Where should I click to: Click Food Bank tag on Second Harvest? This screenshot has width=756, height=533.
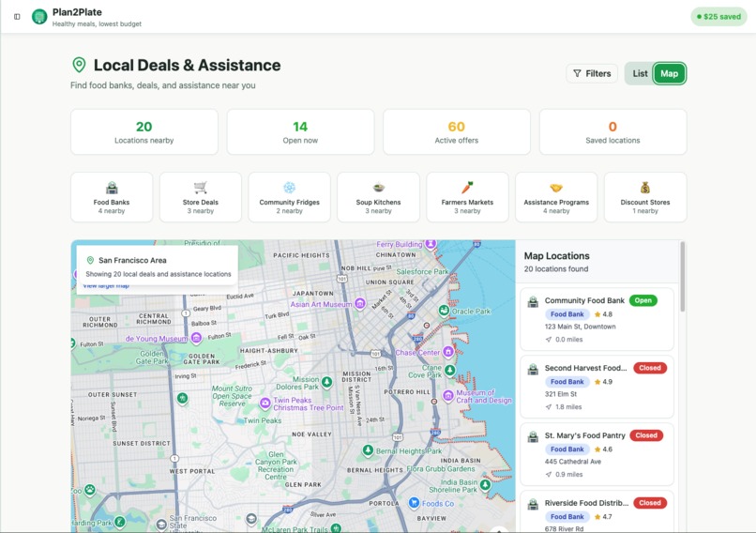click(567, 382)
